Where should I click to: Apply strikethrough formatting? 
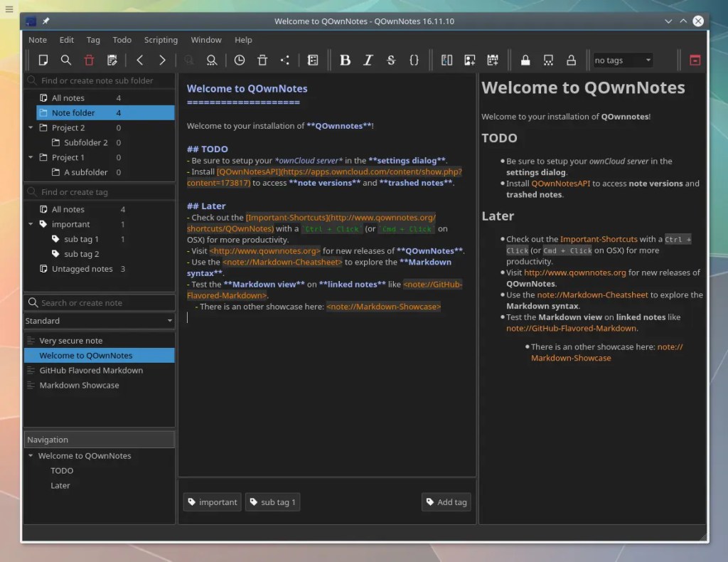pos(390,60)
